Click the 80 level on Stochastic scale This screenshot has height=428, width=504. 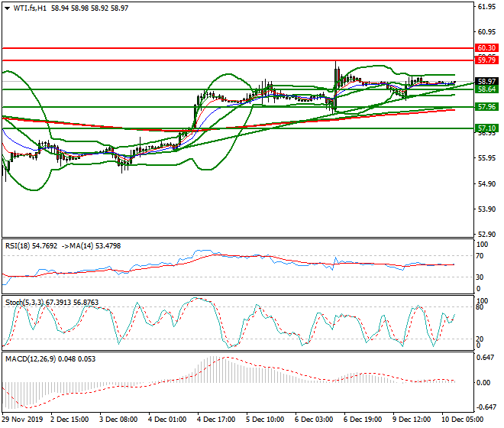pyautogui.click(x=480, y=307)
